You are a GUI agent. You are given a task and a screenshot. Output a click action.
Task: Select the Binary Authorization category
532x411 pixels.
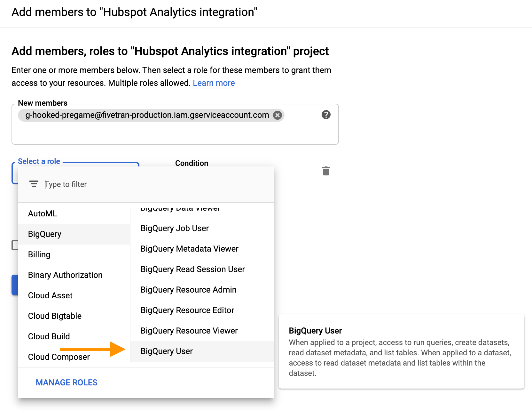click(74, 275)
